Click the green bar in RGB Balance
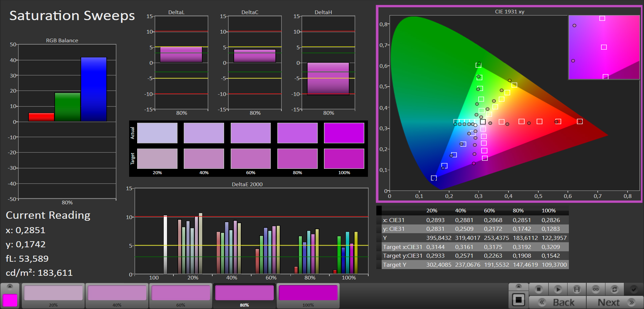644x309 pixels. 67,107
